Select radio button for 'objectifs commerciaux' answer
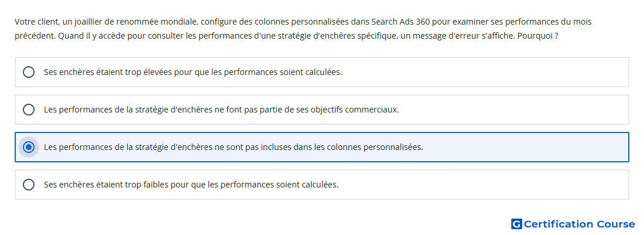 point(28,110)
